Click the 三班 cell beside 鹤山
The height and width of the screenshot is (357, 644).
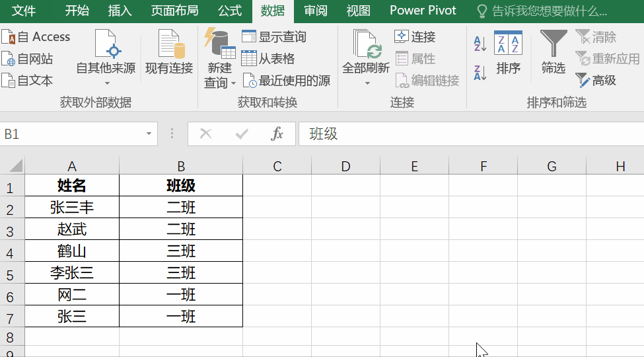click(181, 251)
